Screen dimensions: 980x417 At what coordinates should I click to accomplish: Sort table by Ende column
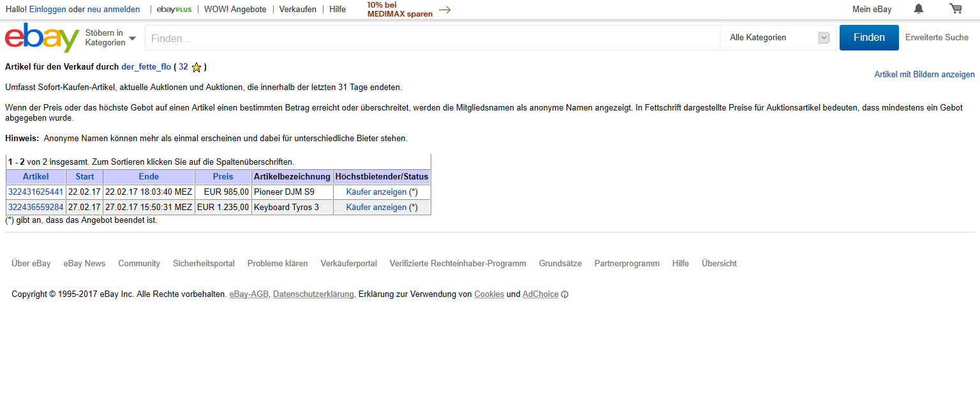[149, 177]
